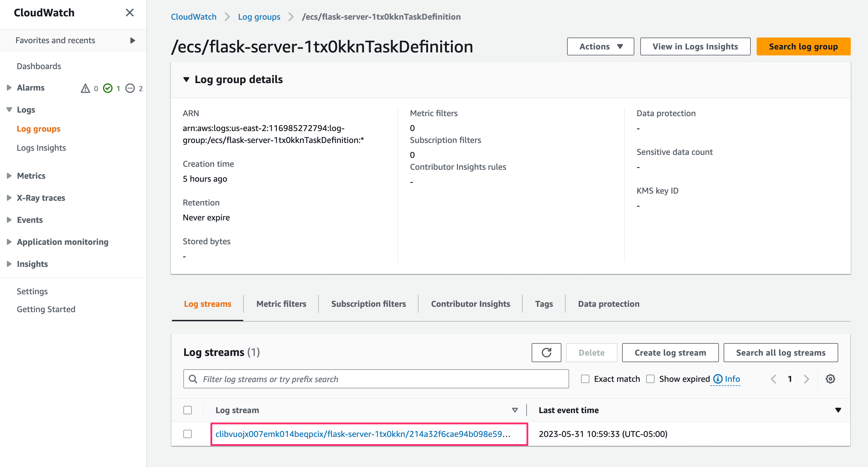
Task: Open the clibvuojx007emk014beqpcix log stream
Action: [x=363, y=434]
